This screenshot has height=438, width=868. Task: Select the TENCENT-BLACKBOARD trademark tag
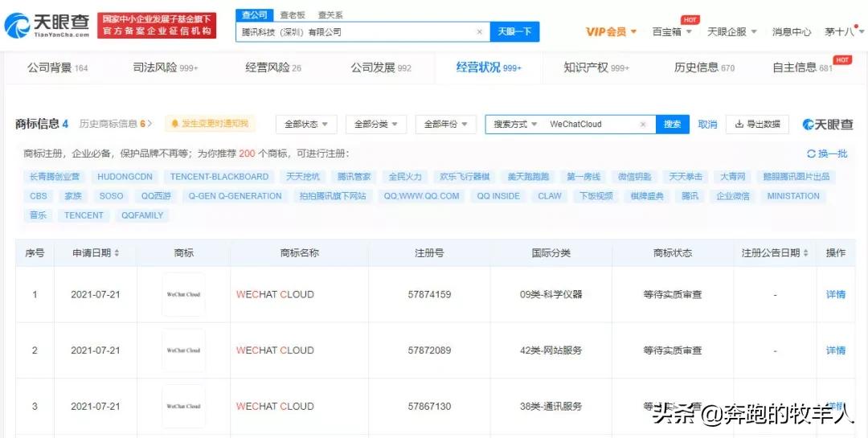coord(219,177)
